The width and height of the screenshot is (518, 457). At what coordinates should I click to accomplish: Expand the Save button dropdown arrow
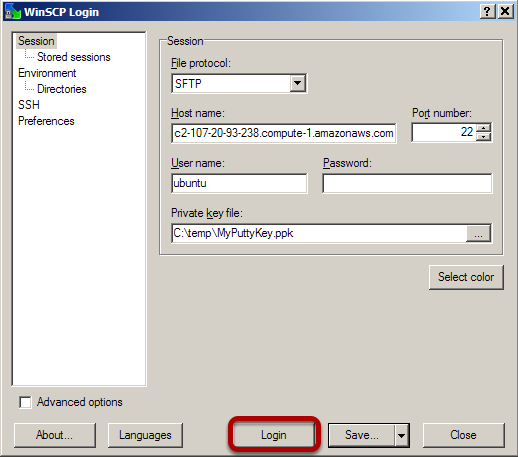(401, 435)
